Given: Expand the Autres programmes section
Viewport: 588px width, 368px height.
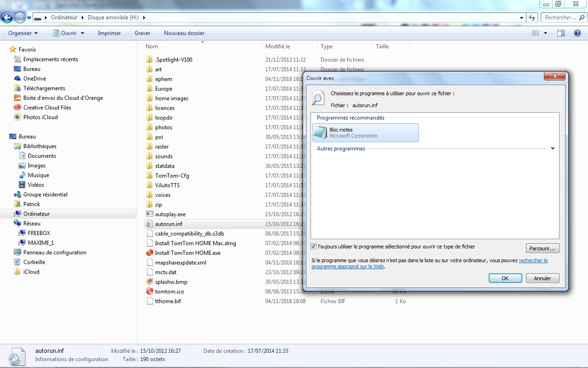Looking at the screenshot, I should pyautogui.click(x=553, y=149).
